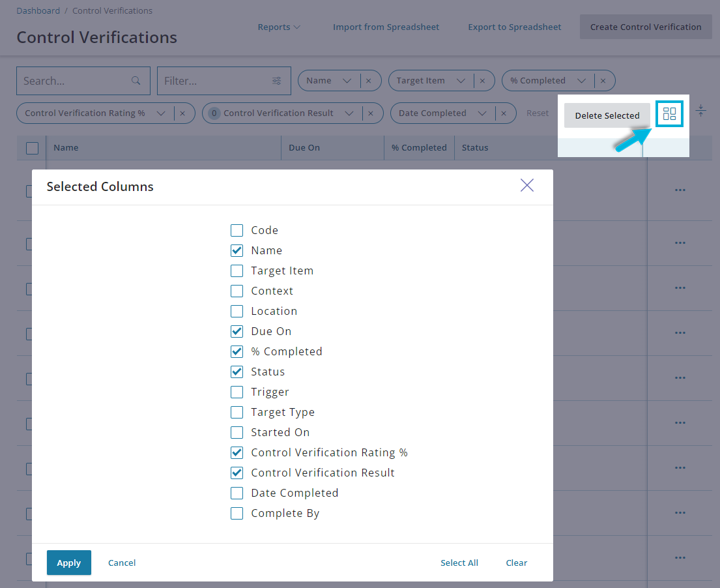Click the search magnifier icon
Viewport: 720px width, 588px height.
pyautogui.click(x=136, y=81)
